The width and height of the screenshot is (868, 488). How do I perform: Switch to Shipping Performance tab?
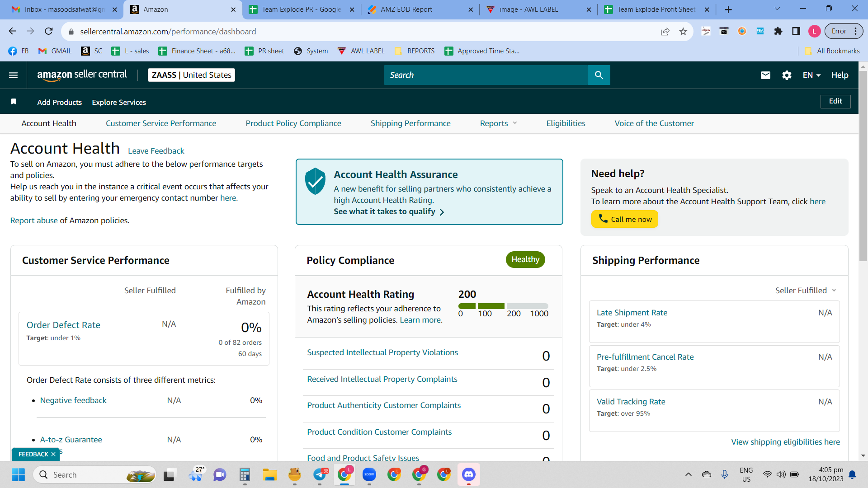pos(410,123)
